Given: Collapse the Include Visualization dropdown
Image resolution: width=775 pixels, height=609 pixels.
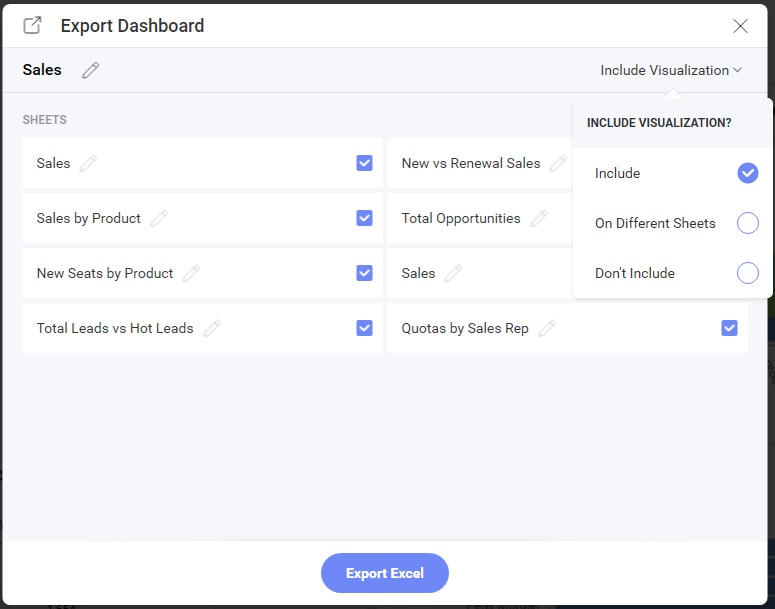Looking at the screenshot, I should point(670,70).
